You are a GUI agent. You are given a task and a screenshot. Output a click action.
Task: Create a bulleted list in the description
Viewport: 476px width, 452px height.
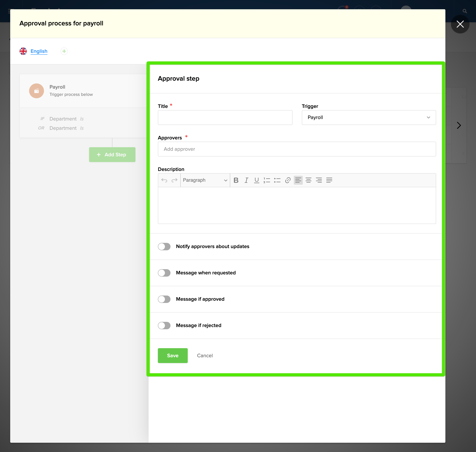(277, 180)
